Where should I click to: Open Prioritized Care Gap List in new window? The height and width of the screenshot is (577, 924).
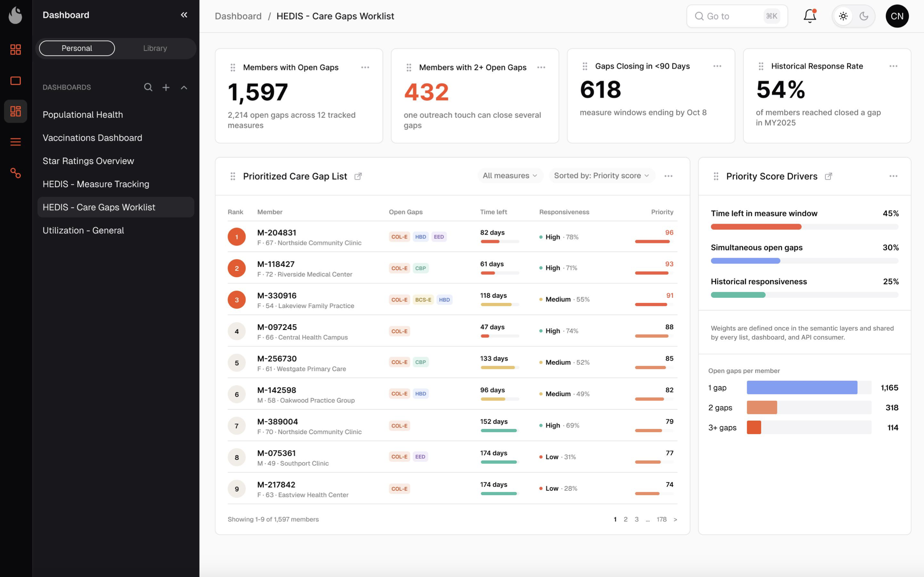pyautogui.click(x=358, y=176)
